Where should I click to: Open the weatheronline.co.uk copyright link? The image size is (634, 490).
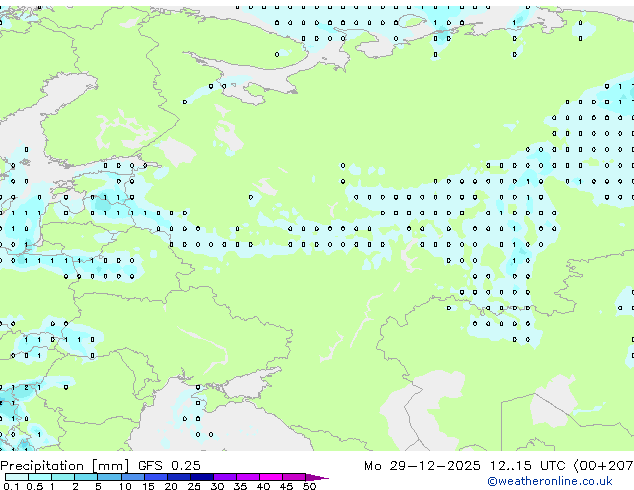550,481
